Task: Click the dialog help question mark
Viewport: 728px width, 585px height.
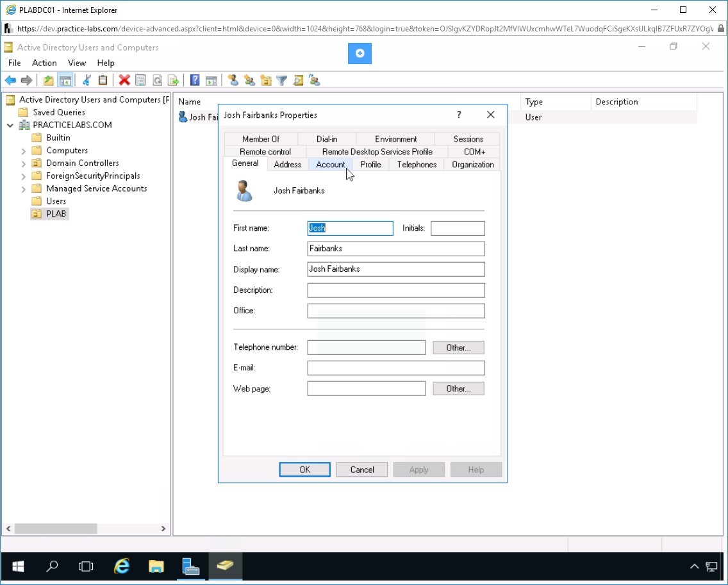Action: [459, 115]
